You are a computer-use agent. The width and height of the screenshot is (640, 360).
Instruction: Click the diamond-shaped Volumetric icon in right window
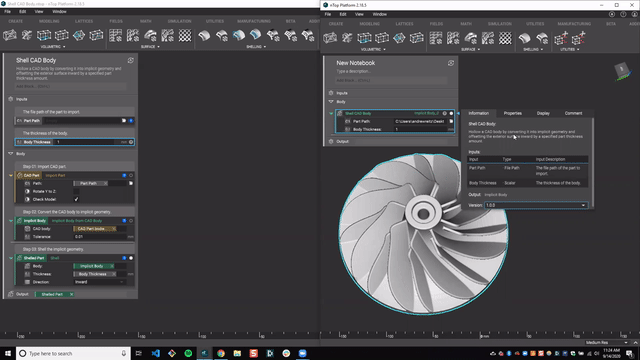coord(399,38)
